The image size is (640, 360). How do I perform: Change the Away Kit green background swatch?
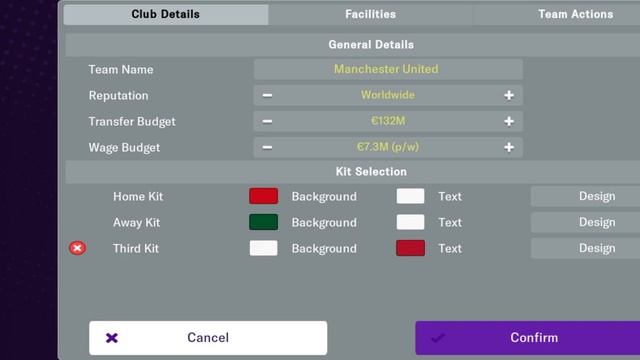[x=264, y=222]
